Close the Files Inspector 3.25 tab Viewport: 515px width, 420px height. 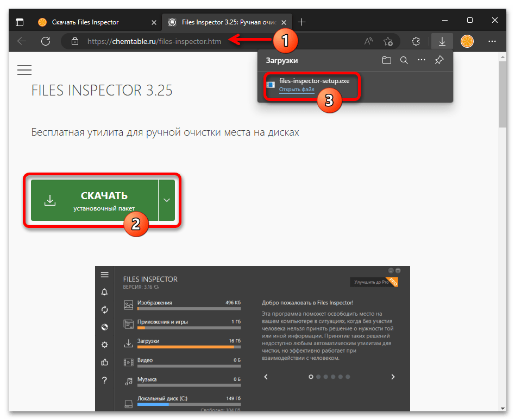click(x=284, y=22)
